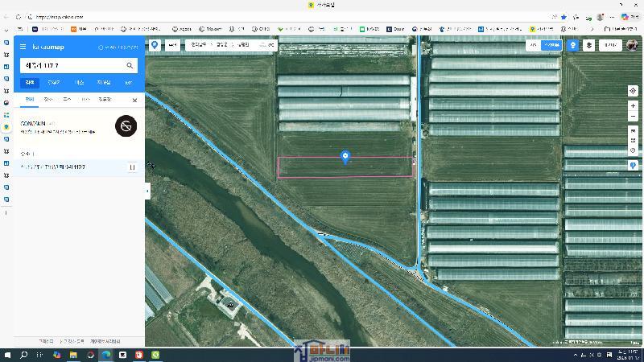Viewport: 644px width, 362px height.
Task: Close the search results tab row
Action: [134, 100]
